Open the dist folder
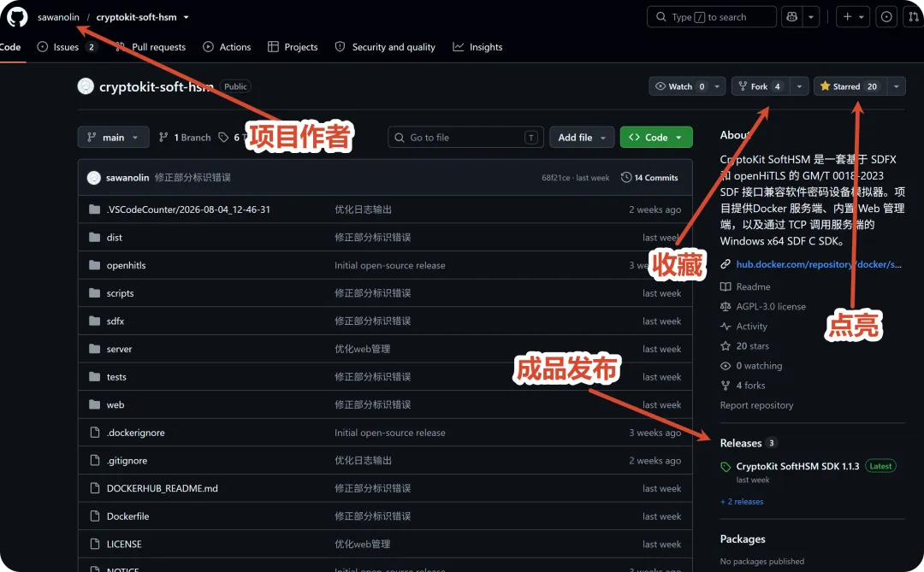 115,238
